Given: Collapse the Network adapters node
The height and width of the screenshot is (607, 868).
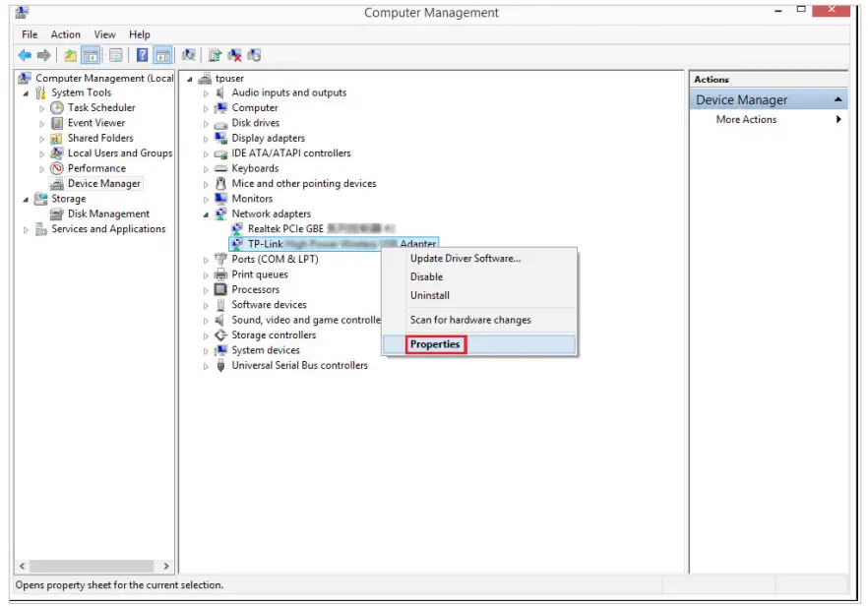Looking at the screenshot, I should (207, 213).
